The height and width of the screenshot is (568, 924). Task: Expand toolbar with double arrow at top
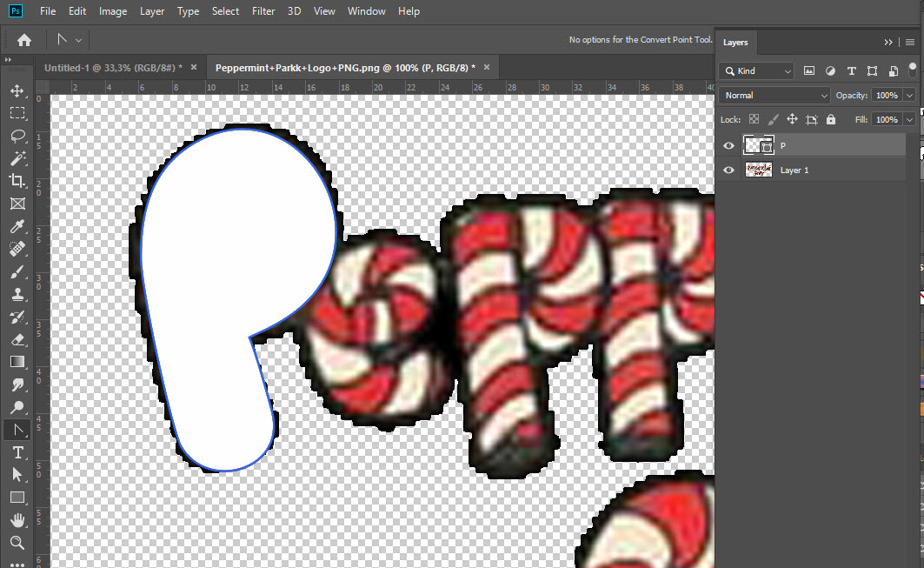[x=8, y=59]
